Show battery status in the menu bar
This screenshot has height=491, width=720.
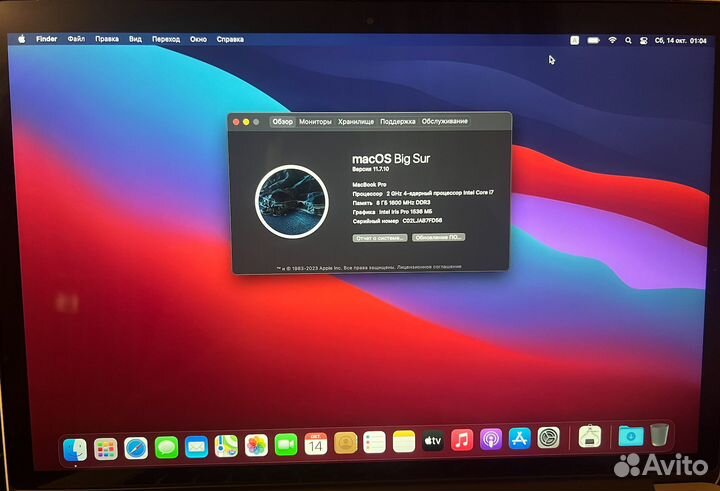(x=593, y=40)
